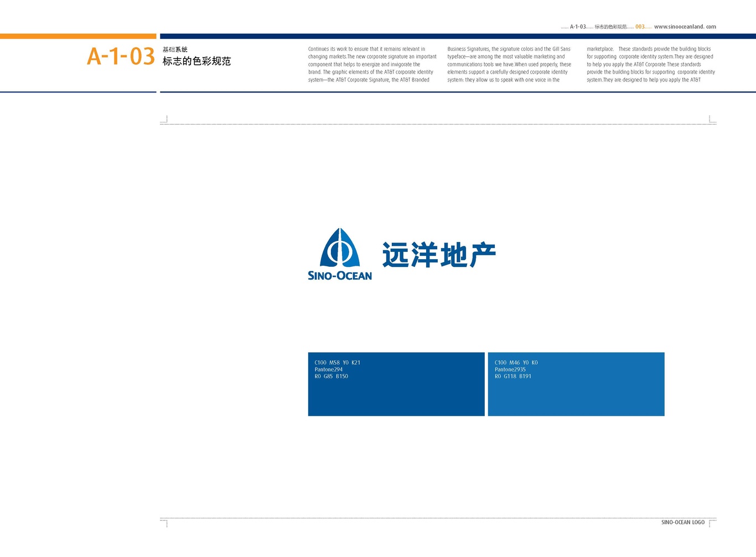Click the SINO-OCEAN wordmark under the emblem
This screenshot has width=756, height=557.
pos(340,275)
